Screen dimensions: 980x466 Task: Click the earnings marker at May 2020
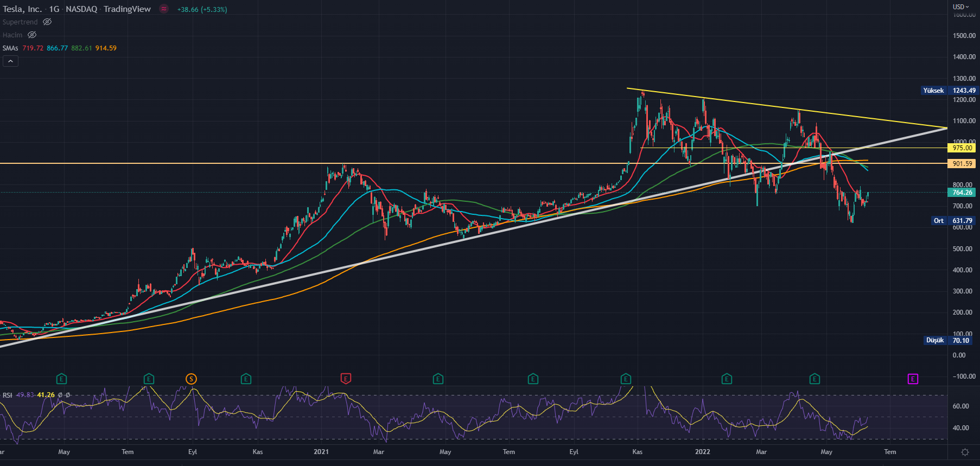pyautogui.click(x=62, y=379)
